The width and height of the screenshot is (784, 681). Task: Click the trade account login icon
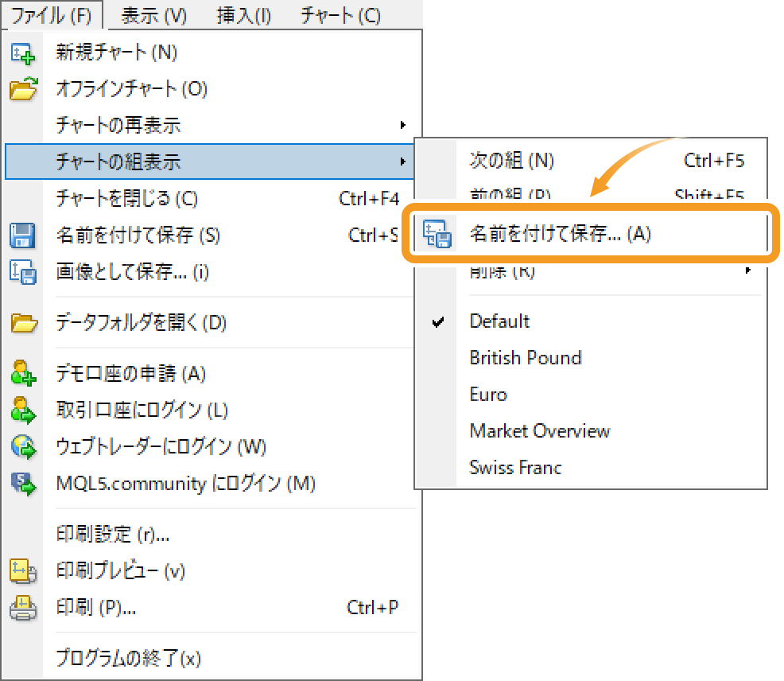23,410
